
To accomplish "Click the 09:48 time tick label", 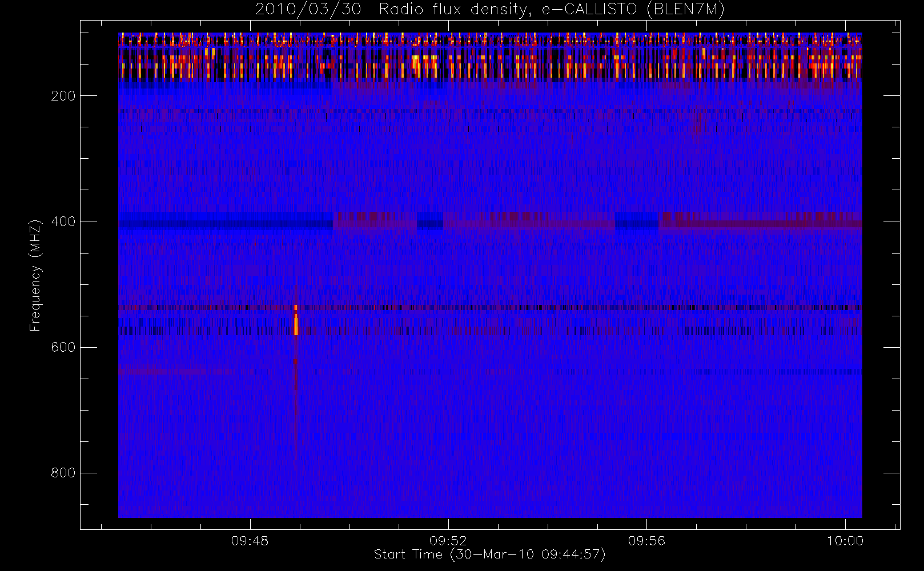I will point(250,541).
